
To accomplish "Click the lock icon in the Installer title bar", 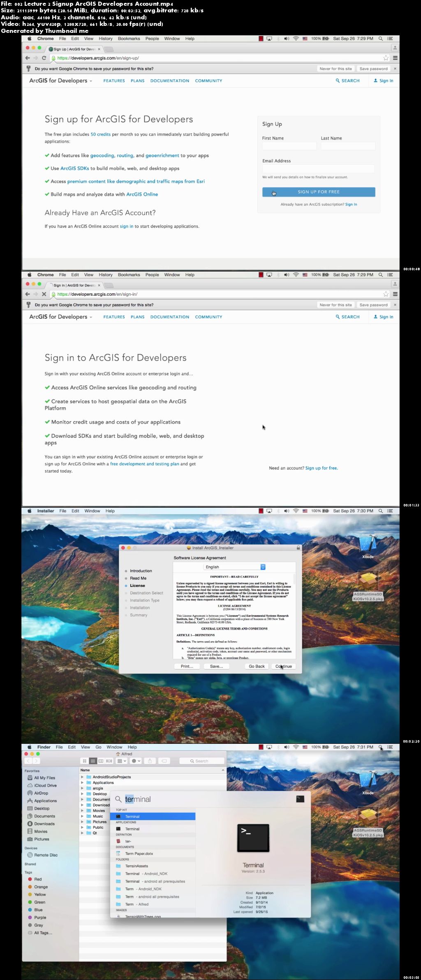I will (298, 548).
